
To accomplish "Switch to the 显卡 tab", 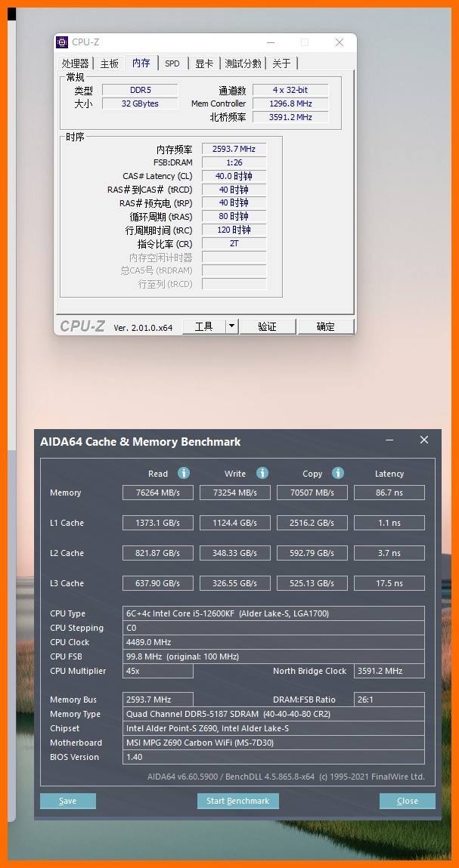I will (x=204, y=63).
